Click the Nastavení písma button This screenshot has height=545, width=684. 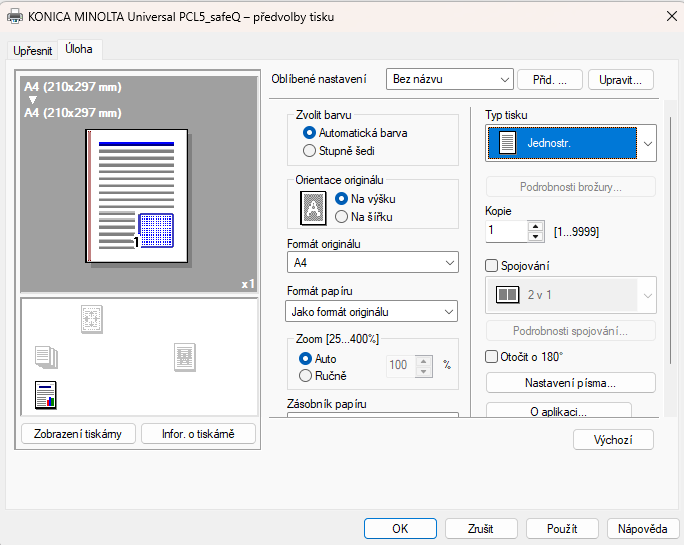click(570, 383)
